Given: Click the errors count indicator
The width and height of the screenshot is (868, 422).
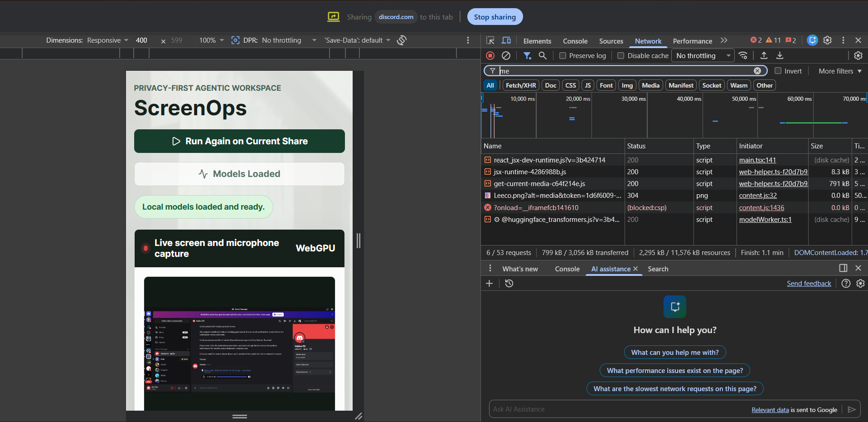Looking at the screenshot, I should pyautogui.click(x=756, y=40).
